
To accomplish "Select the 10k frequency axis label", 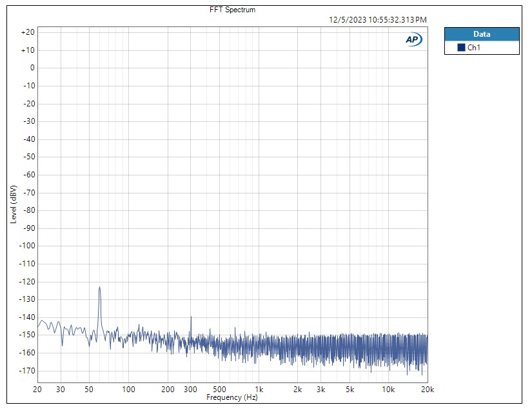I will [388, 390].
